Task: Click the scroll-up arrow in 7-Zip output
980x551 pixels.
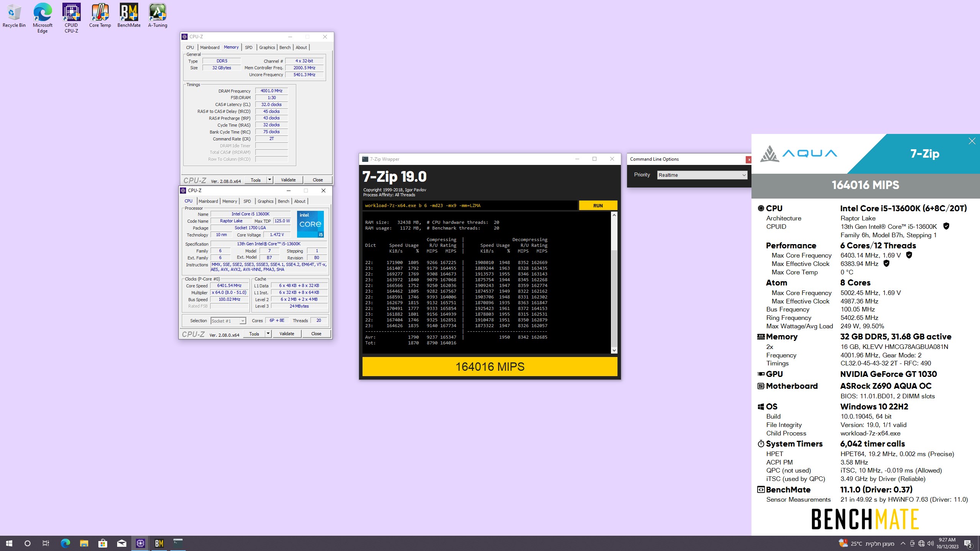Action: tap(614, 215)
